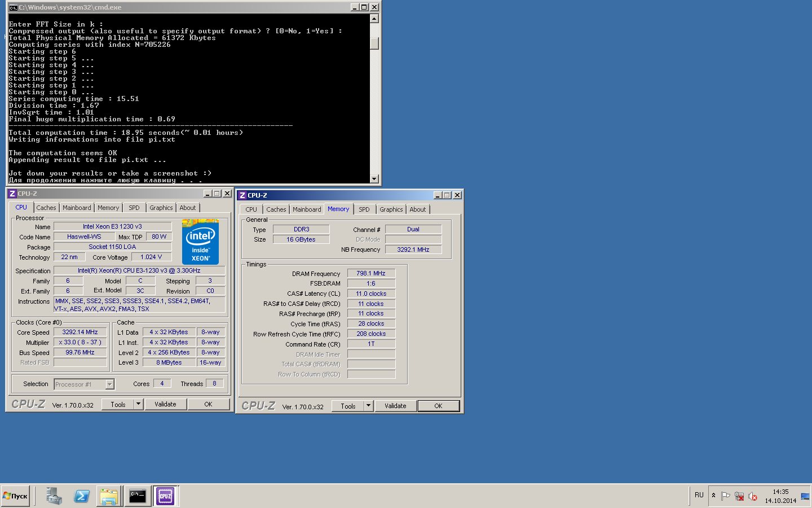Select CPU tab in left CPU-Z window
The image size is (812, 508).
tap(21, 207)
